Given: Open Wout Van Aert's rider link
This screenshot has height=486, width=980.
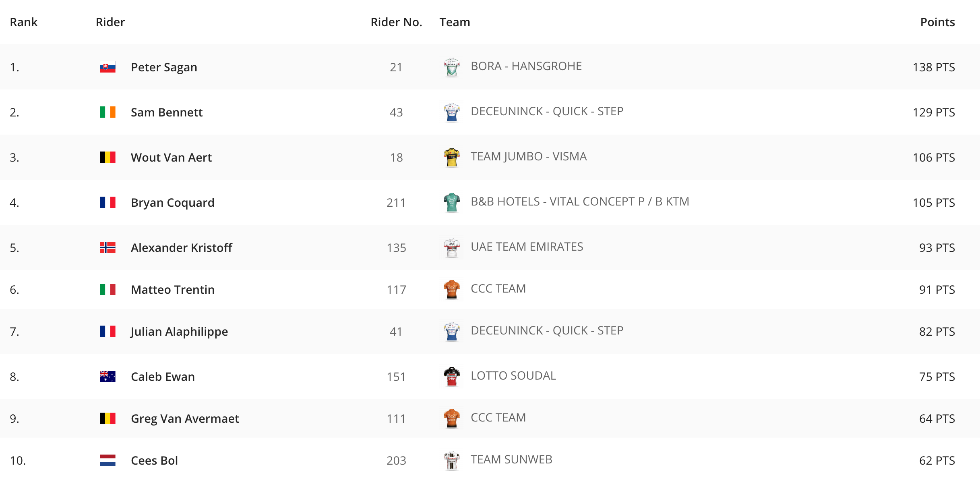Looking at the screenshot, I should point(171,158).
